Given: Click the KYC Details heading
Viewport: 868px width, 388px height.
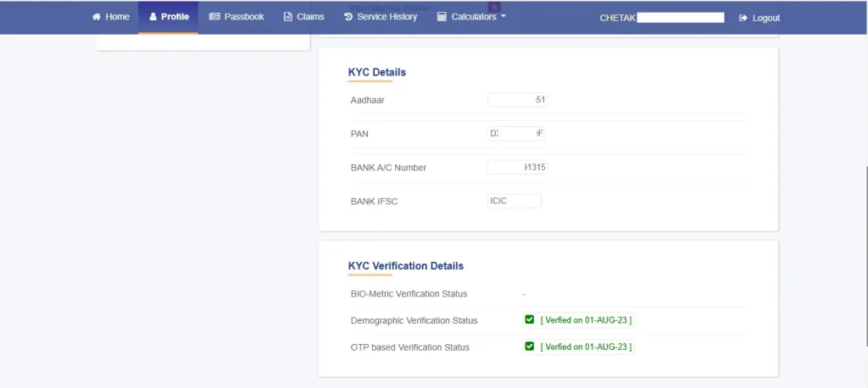Looking at the screenshot, I should 377,72.
